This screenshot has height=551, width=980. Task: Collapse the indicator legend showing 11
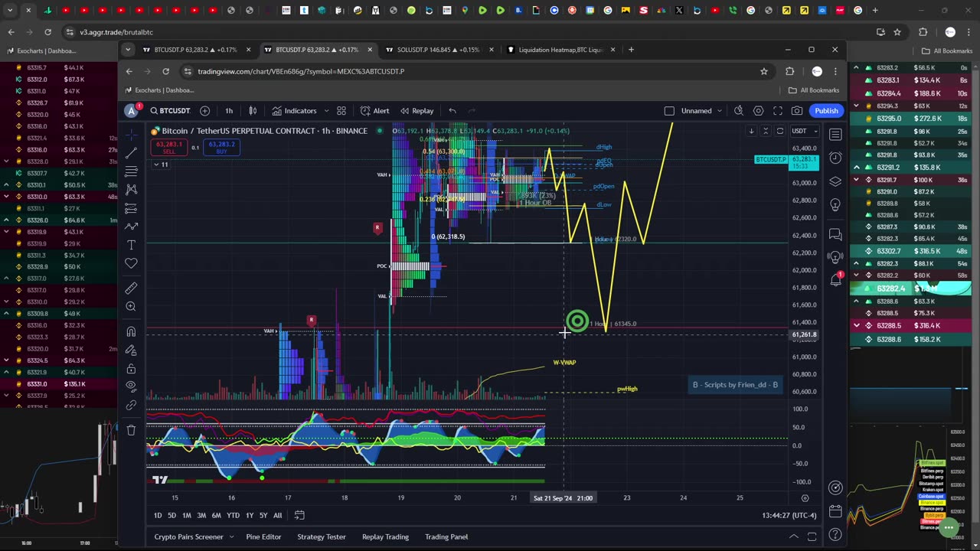click(x=160, y=165)
